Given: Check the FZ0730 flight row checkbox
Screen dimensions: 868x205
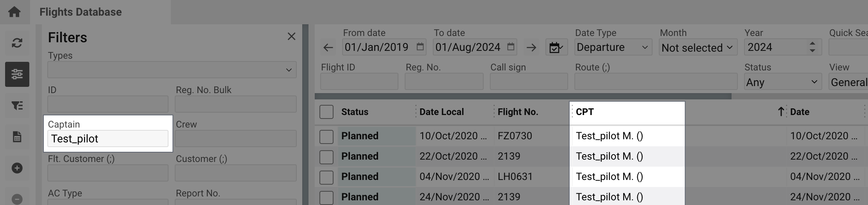Looking at the screenshot, I should point(326,137).
